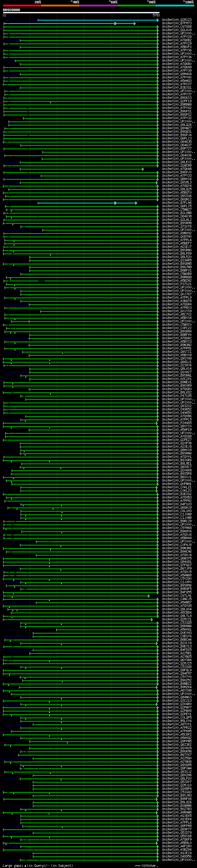Select the UniRef100_Q9SD85 label

coord(177,765)
